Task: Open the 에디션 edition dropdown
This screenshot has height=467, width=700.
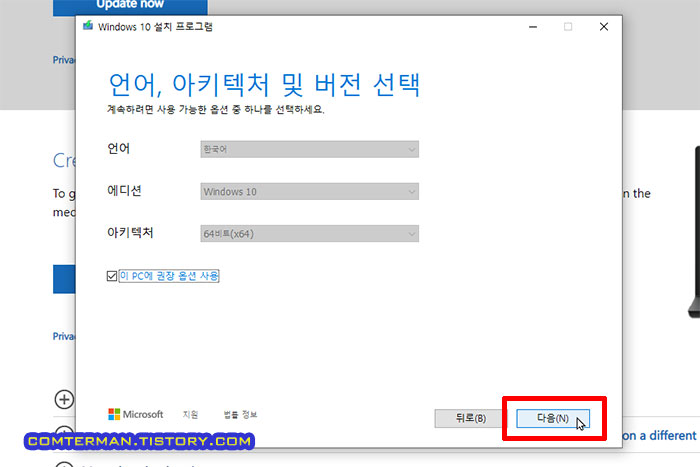Action: coord(309,192)
